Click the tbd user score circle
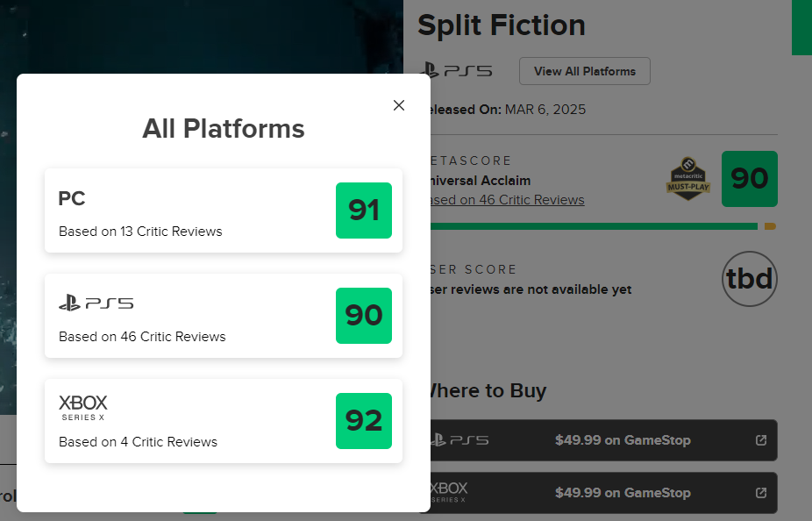Image resolution: width=812 pixels, height=521 pixels. pos(750,279)
